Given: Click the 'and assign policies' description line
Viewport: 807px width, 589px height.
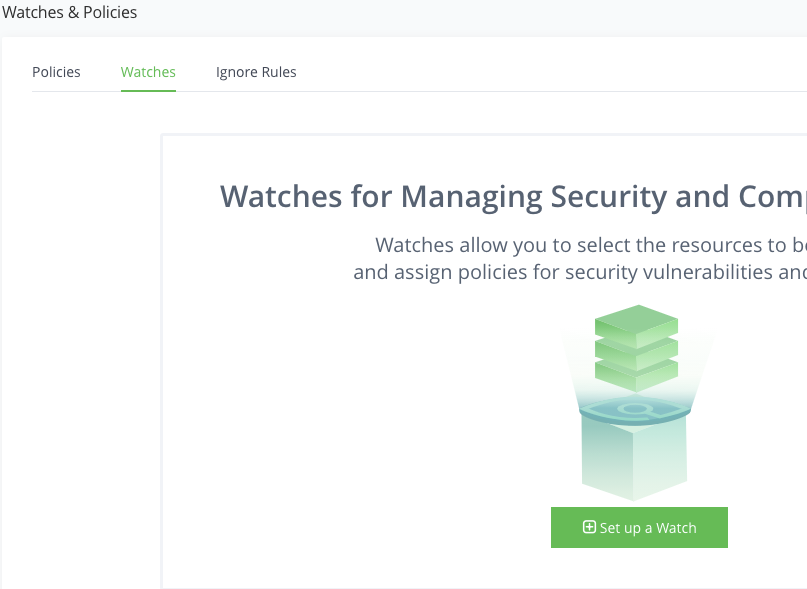Looking at the screenshot, I should [580, 271].
